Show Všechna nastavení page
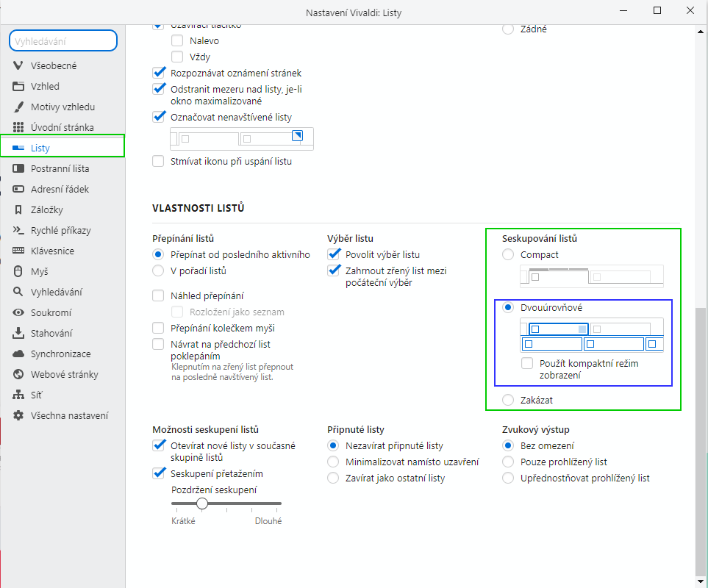 click(62, 415)
